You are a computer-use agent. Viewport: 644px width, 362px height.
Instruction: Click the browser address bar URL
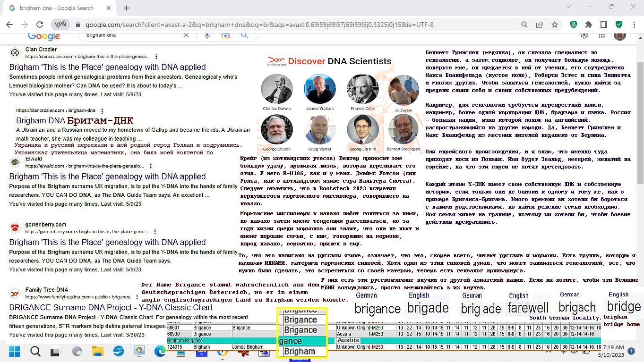[259, 25]
